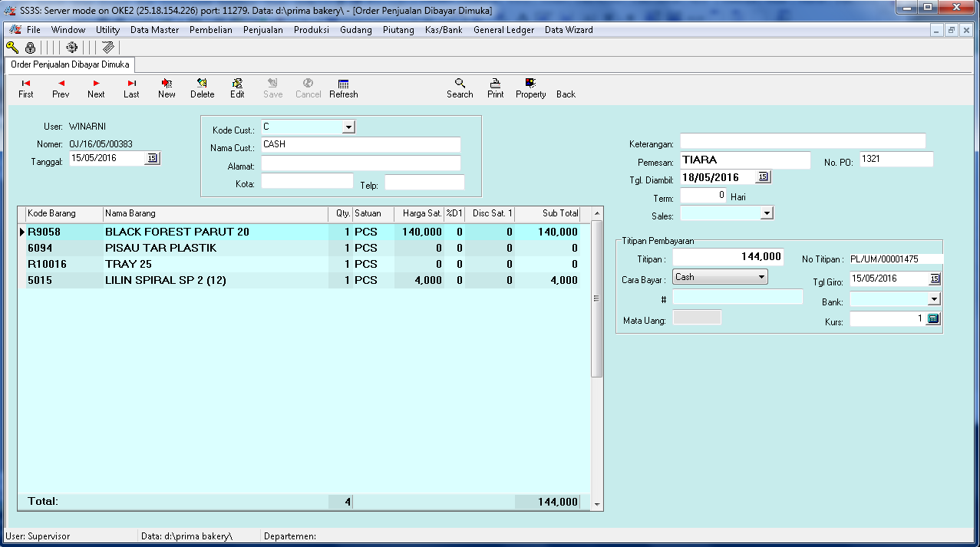
Task: Open the Window menu
Action: pos(68,30)
